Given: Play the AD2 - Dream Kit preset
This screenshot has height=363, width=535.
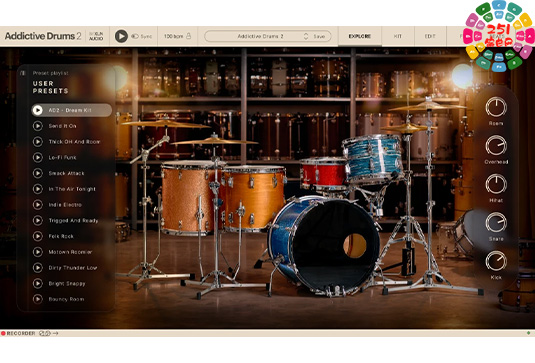Looking at the screenshot, I should tap(38, 110).
